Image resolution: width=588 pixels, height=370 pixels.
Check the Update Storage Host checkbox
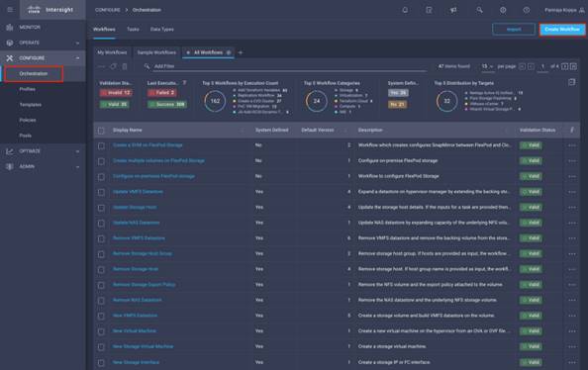(101, 208)
